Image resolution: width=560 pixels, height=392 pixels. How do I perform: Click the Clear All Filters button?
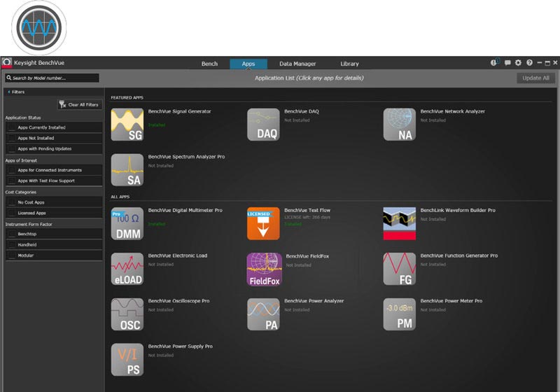(x=80, y=104)
